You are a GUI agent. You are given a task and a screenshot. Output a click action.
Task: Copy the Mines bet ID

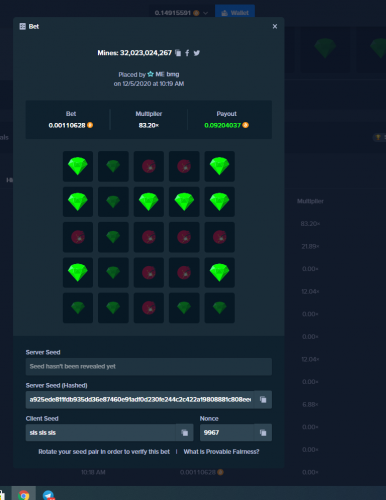[178, 53]
